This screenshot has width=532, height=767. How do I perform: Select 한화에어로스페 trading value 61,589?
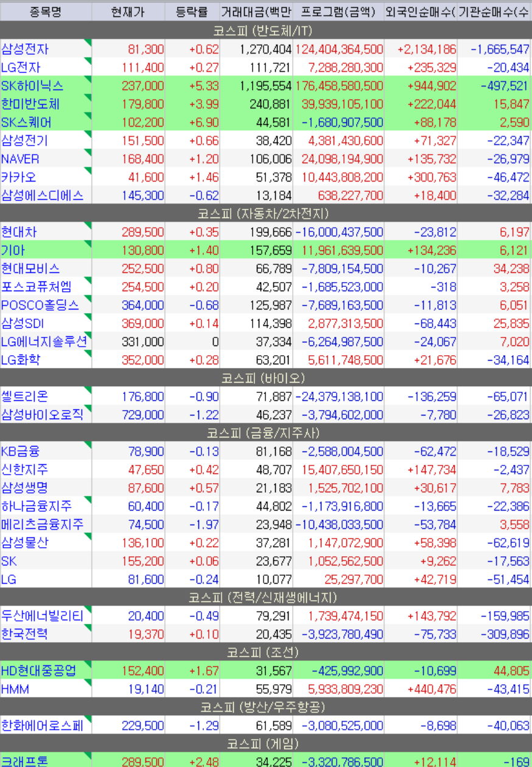(x=274, y=726)
